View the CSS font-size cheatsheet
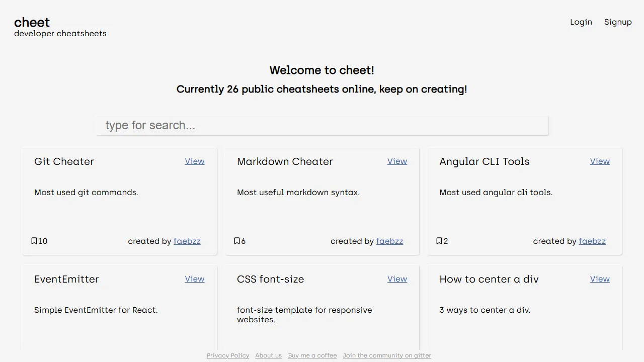Screen dimensions: 644x362 pos(397,279)
